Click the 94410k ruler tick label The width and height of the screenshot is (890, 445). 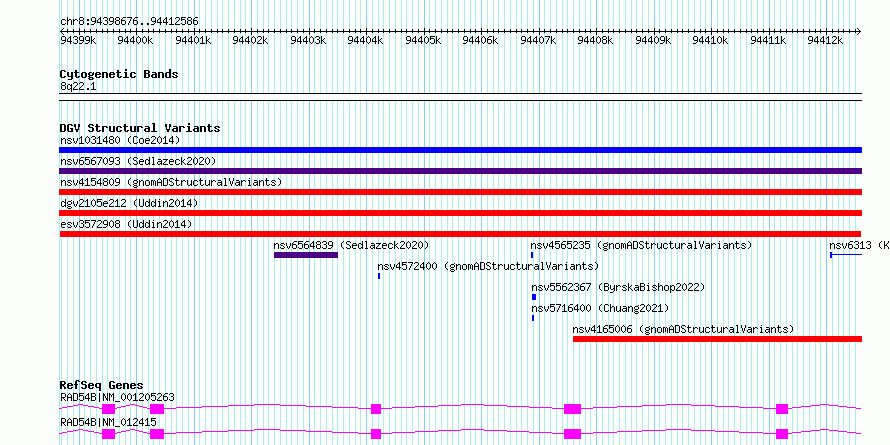(711, 40)
